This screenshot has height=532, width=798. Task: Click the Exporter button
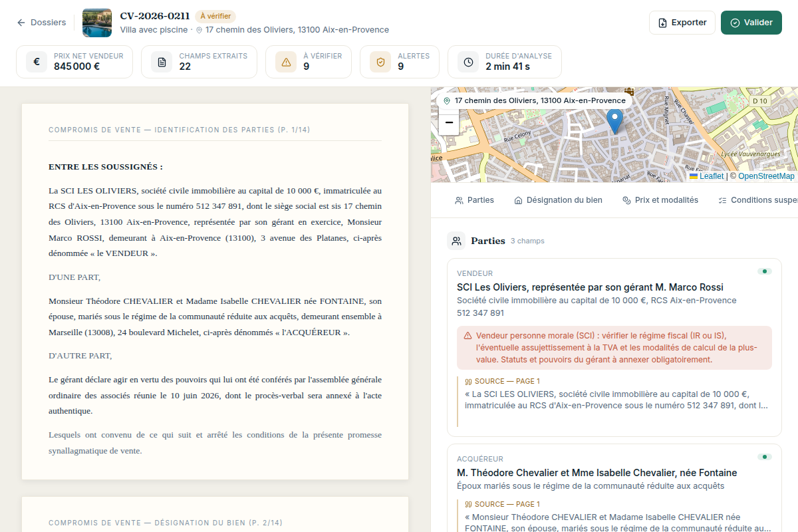[682, 23]
